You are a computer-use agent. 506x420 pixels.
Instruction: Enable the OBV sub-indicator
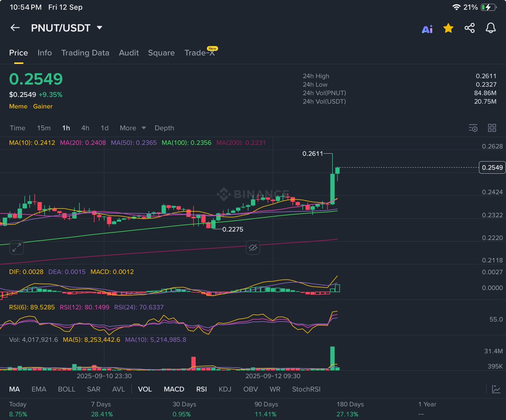point(251,389)
